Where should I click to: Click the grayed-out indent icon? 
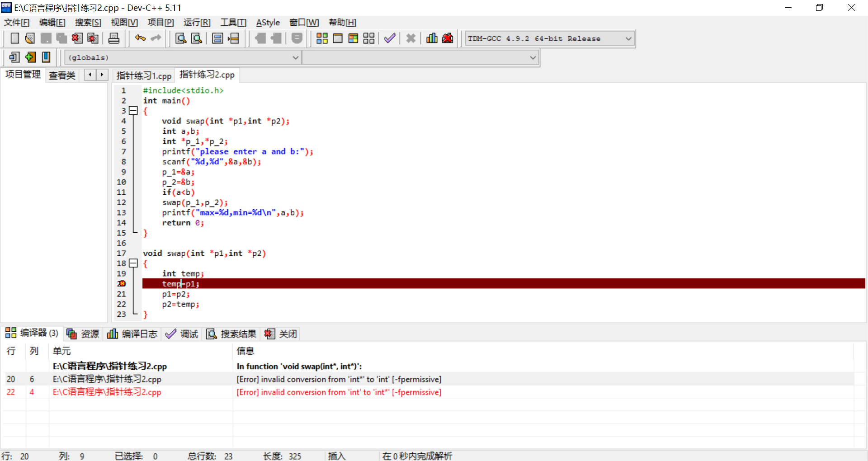click(276, 38)
